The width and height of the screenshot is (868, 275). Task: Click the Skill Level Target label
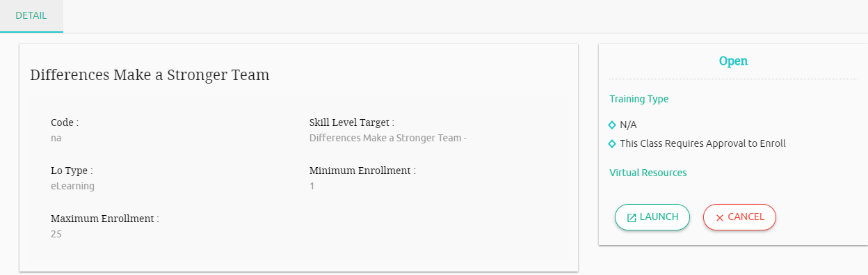pos(352,123)
